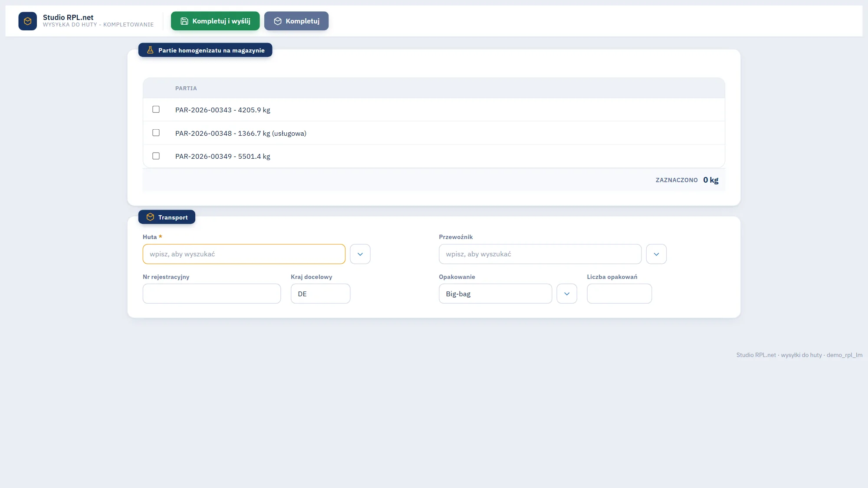Viewport: 868px width, 488px height.
Task: Open the Opakowanie dropdown chevron
Action: (567, 294)
